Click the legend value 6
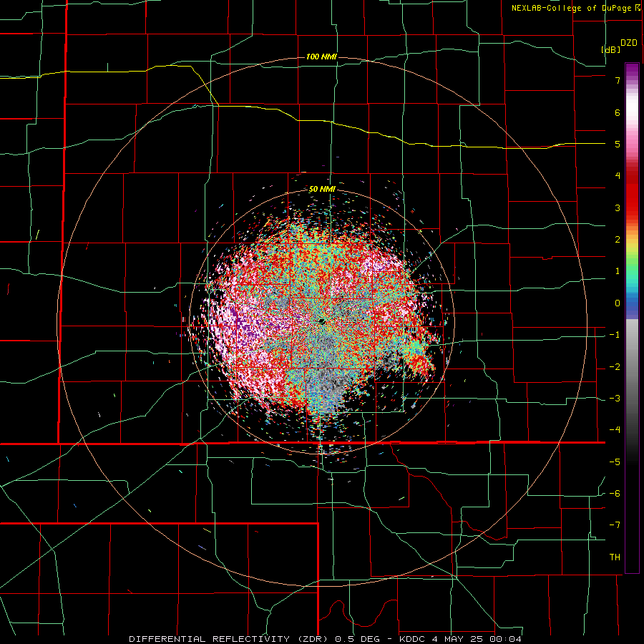This screenshot has width=644, height=644. pos(618,112)
